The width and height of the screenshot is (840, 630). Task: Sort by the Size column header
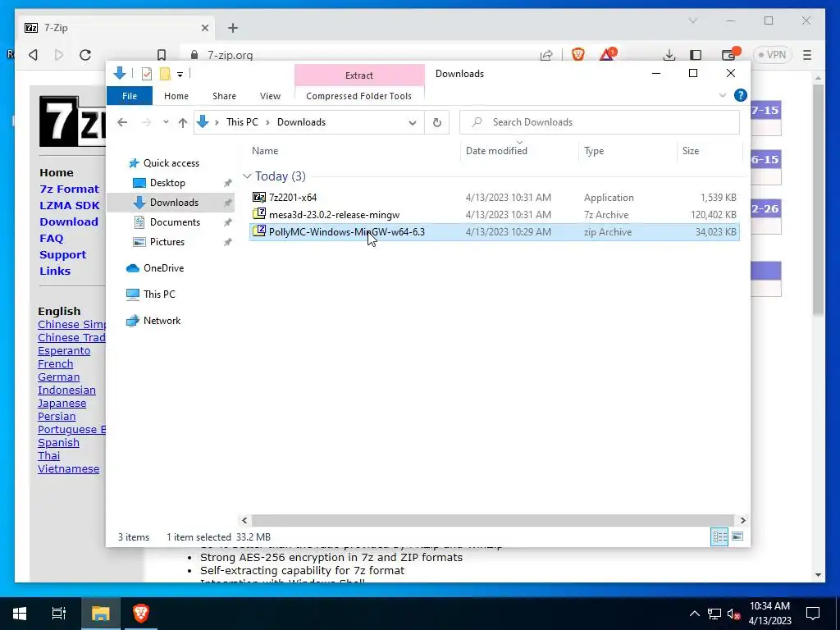coord(691,151)
